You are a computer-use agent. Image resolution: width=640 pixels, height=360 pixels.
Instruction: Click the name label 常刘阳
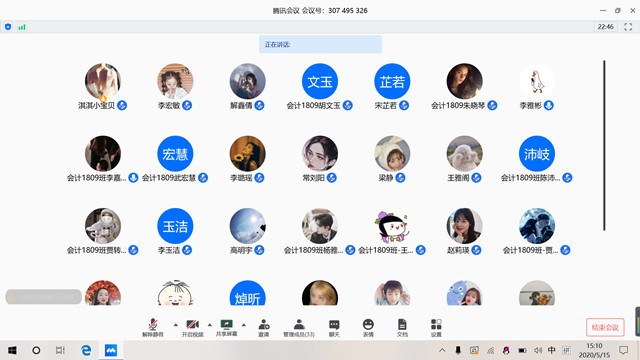(313, 178)
